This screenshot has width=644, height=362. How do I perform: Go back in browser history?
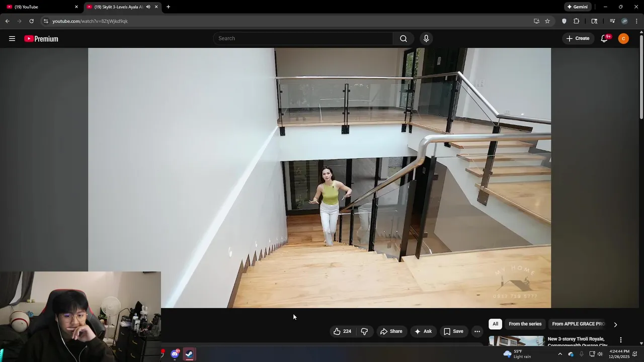click(x=7, y=21)
